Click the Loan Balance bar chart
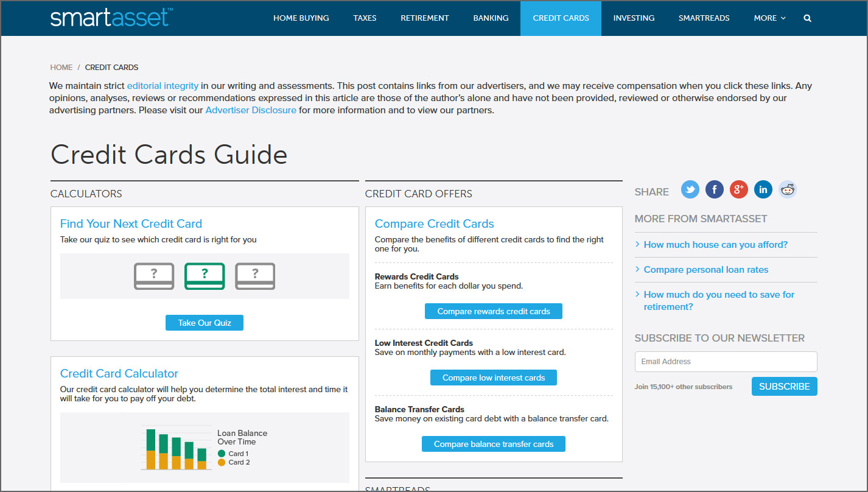Screen dimensions: 868x492 tap(177, 448)
